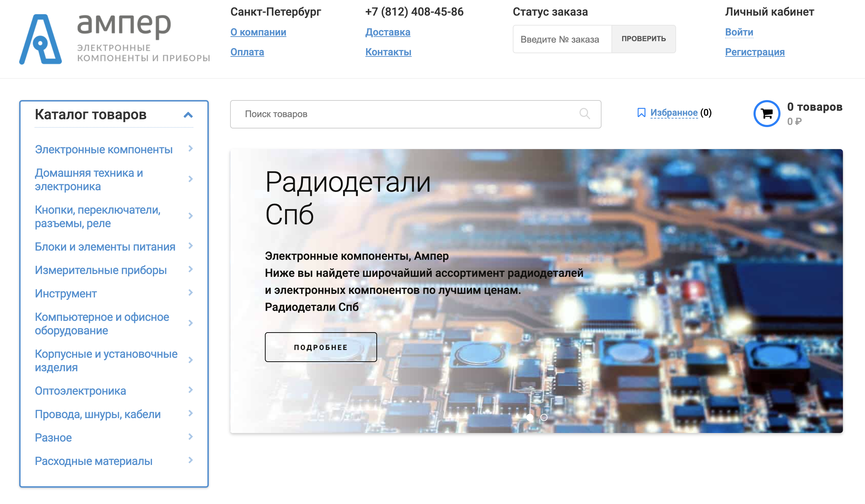Click the arrow next to Оптоэлектроника
Viewport: 865px width, 504px height.
(191, 390)
